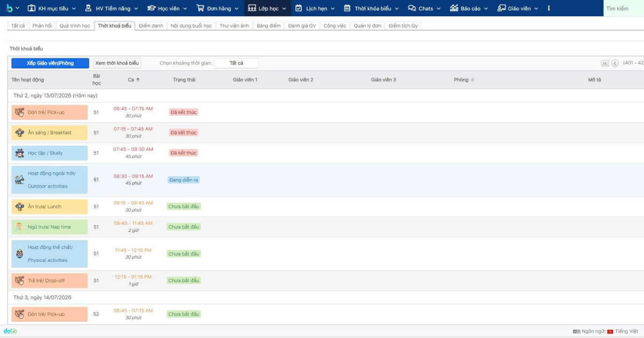644x338 pixels.
Task: Click the Ca column sort arrows
Action: pos(137,80)
